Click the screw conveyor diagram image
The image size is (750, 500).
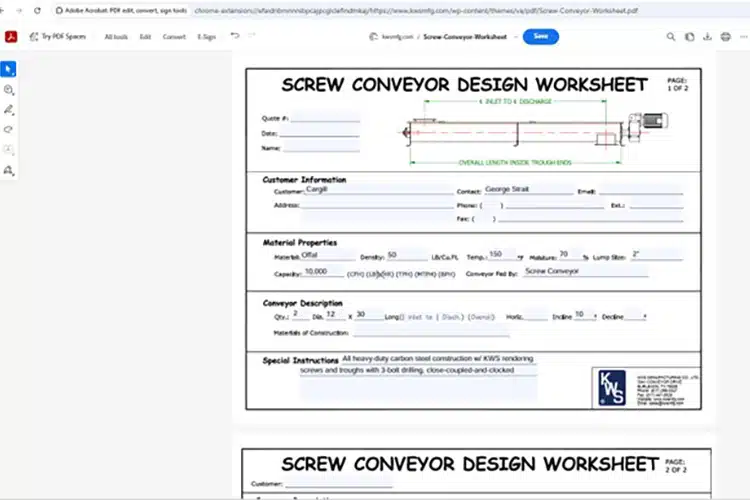[x=534, y=132]
